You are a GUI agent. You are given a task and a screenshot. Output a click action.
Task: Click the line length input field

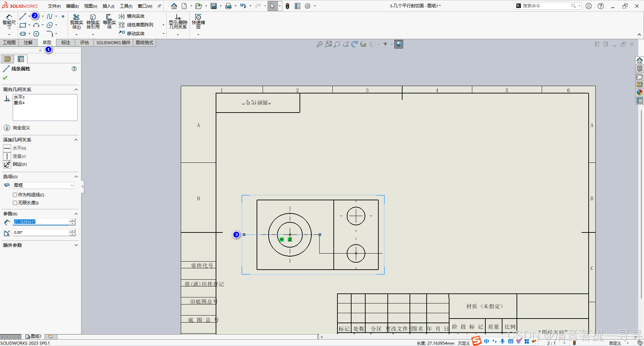coord(41,222)
